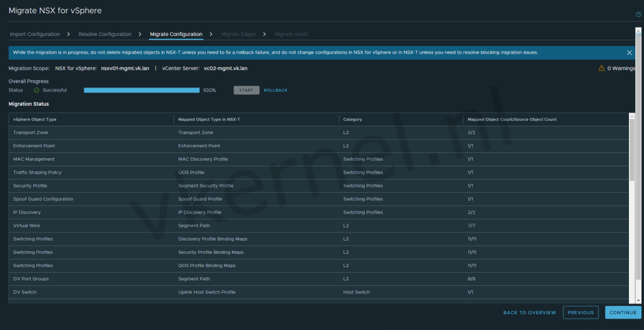Click the 0 Warnings text
Image resolution: width=644 pixels, height=330 pixels.
pos(621,68)
